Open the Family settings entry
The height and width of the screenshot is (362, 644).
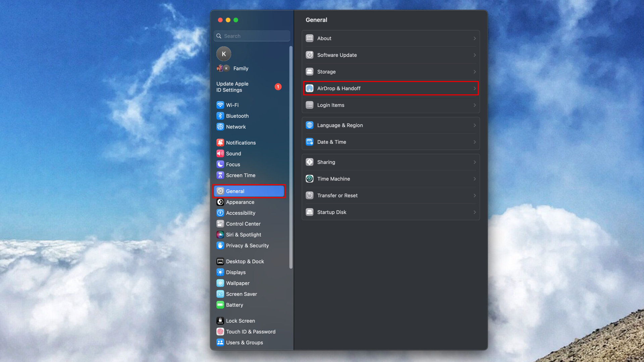click(240, 68)
